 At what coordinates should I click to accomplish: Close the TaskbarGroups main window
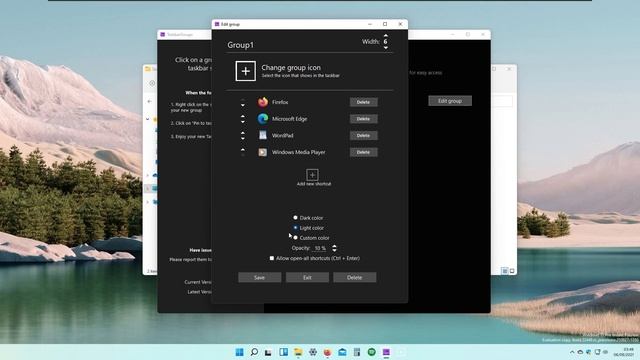(x=483, y=35)
